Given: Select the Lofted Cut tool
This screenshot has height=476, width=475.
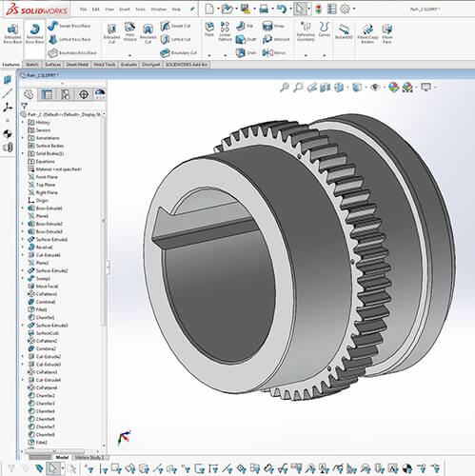Looking at the screenshot, I should point(175,39).
